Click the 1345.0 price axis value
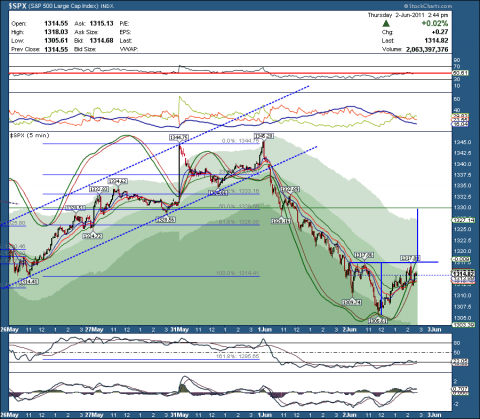This screenshot has height=419, width=480. pos(462,142)
